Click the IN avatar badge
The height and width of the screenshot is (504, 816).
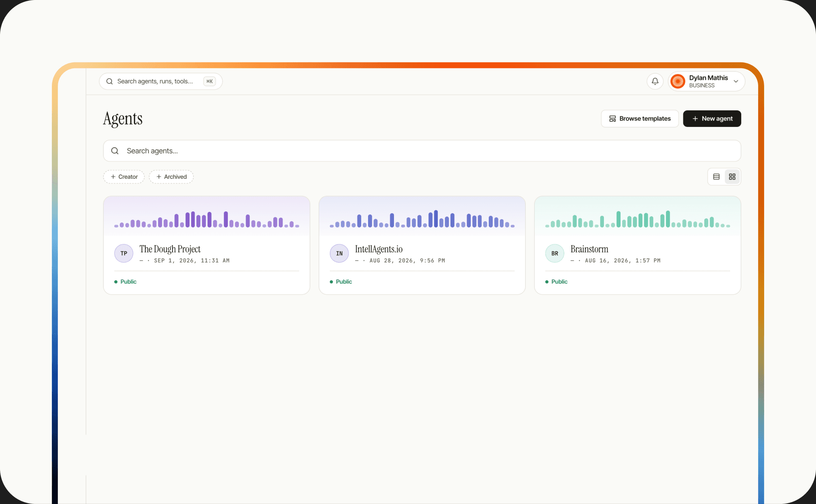pyautogui.click(x=339, y=253)
